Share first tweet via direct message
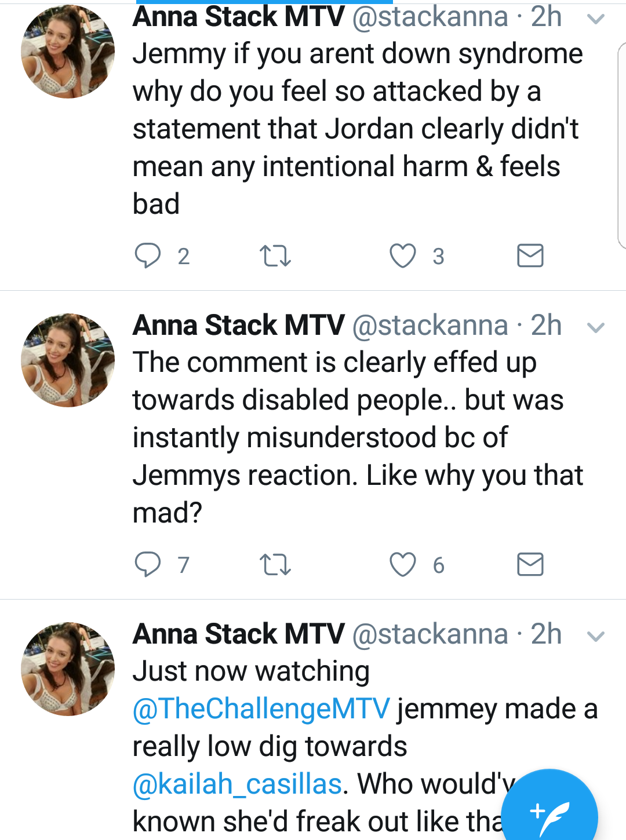The width and height of the screenshot is (626, 840). click(530, 255)
